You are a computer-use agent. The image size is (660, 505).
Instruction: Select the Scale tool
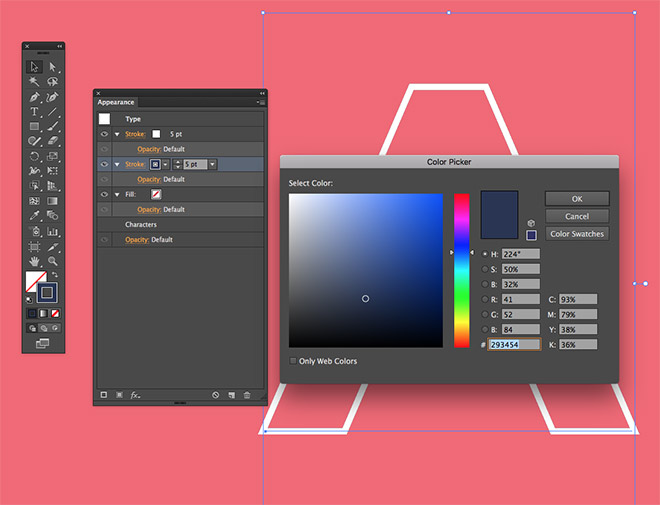(x=52, y=157)
